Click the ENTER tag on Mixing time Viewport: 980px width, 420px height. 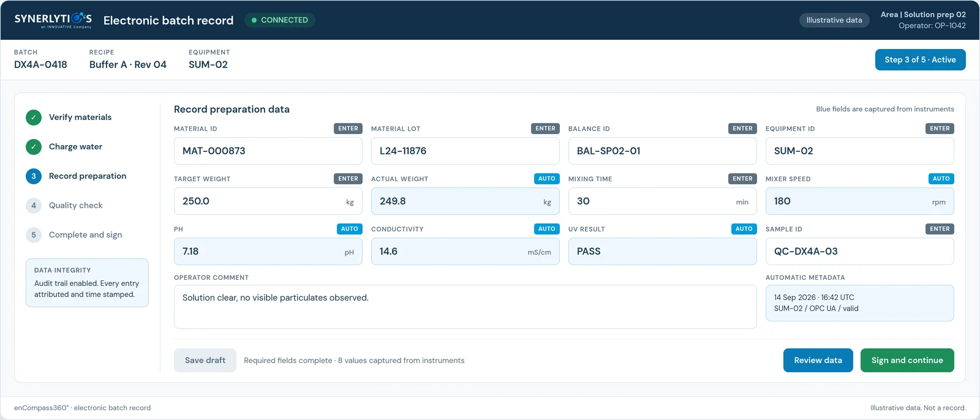coord(742,179)
